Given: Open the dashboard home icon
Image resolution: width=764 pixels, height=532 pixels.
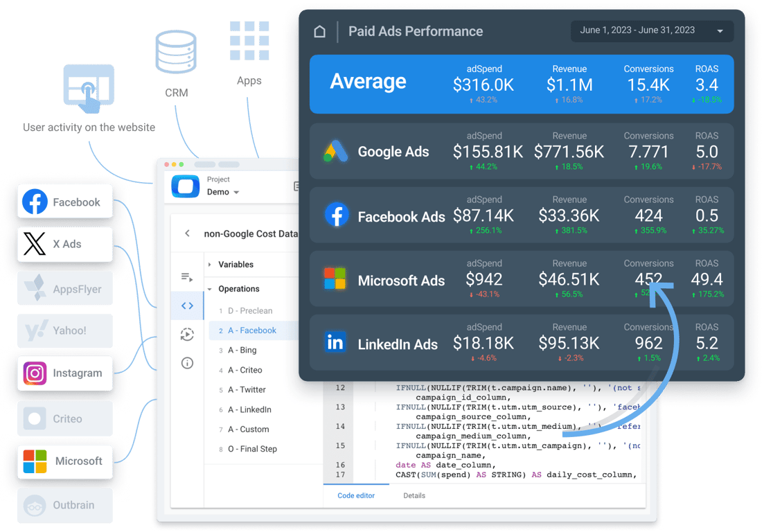Looking at the screenshot, I should coord(319,32).
